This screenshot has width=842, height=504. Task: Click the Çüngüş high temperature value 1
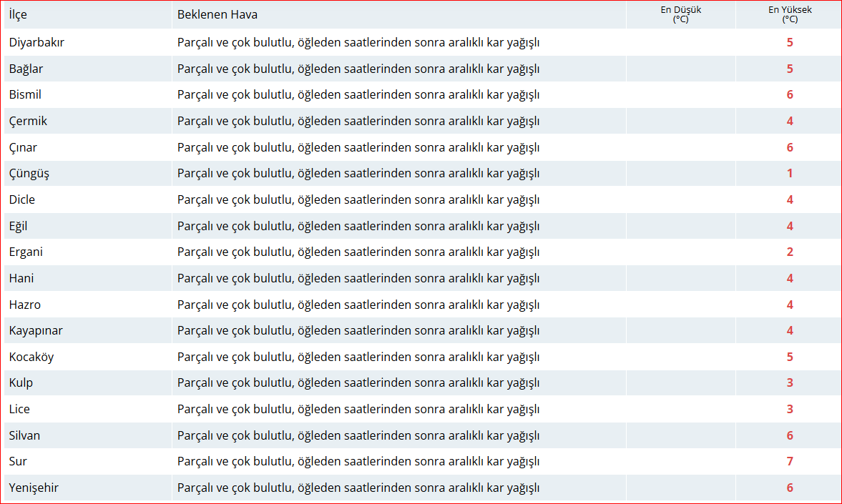790,174
